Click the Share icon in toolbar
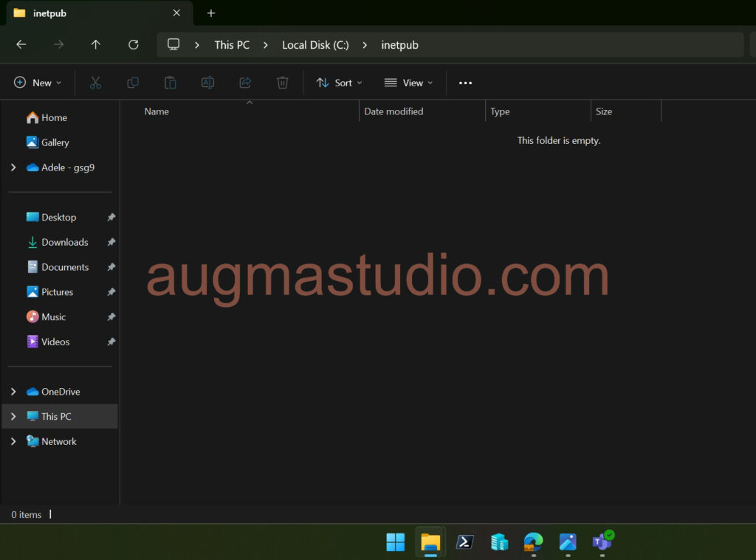This screenshot has height=560, width=756. [x=245, y=83]
